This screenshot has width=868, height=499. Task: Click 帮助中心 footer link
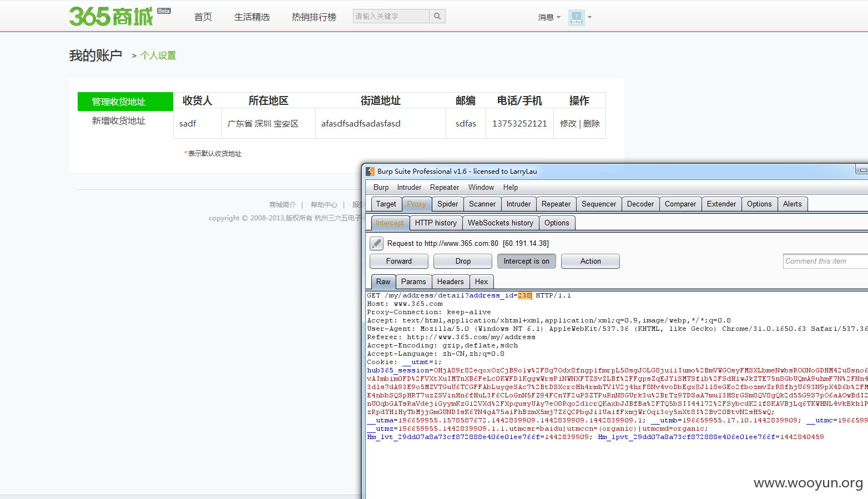324,205
